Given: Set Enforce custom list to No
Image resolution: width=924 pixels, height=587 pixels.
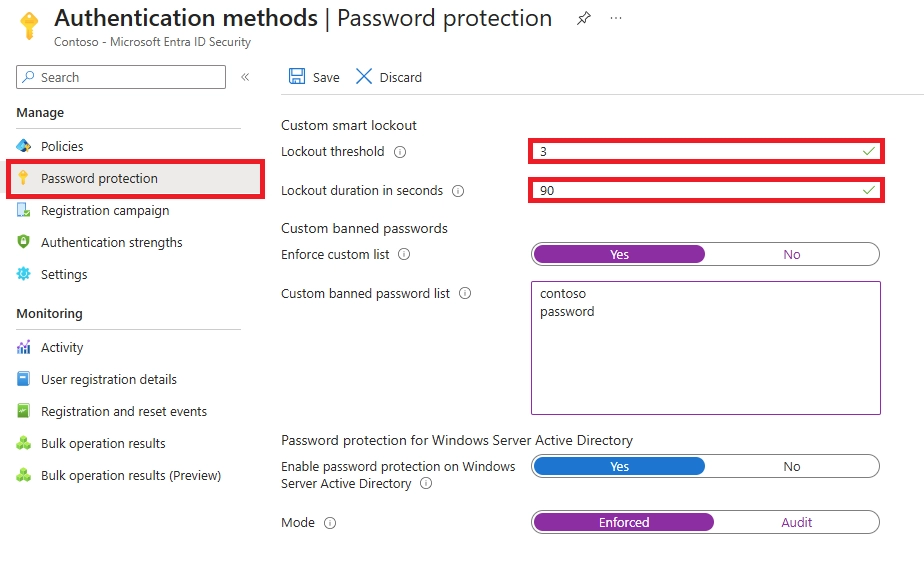Looking at the screenshot, I should [x=792, y=254].
